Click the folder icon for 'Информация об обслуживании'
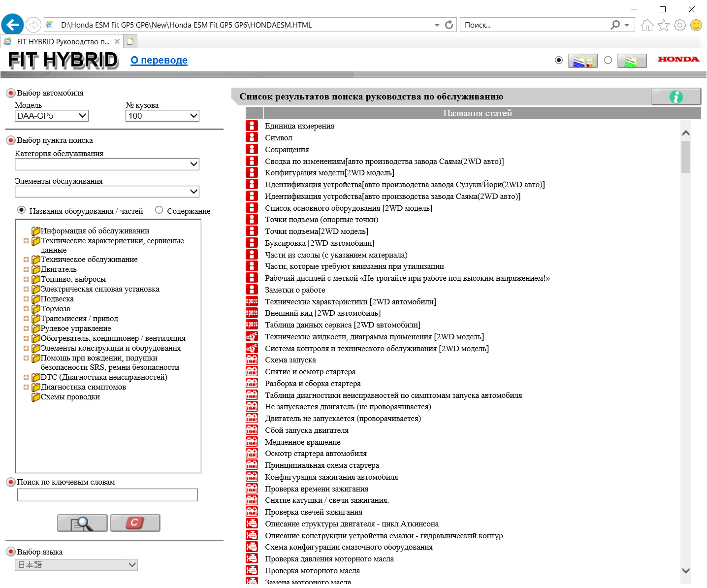Screen dimensions: 707x588 35,230
